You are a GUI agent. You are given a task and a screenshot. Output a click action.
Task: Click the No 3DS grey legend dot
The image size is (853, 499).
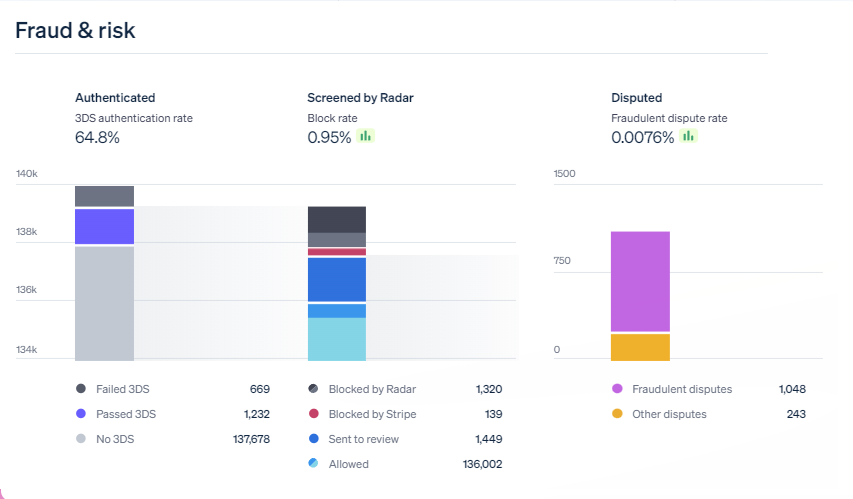(x=81, y=439)
